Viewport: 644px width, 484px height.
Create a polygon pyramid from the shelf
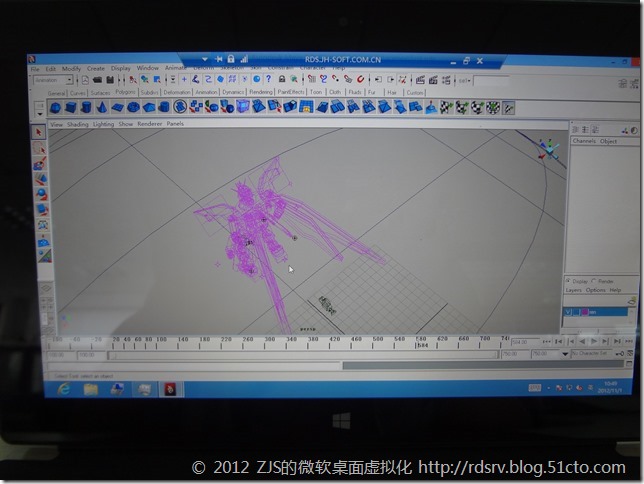(x=149, y=108)
